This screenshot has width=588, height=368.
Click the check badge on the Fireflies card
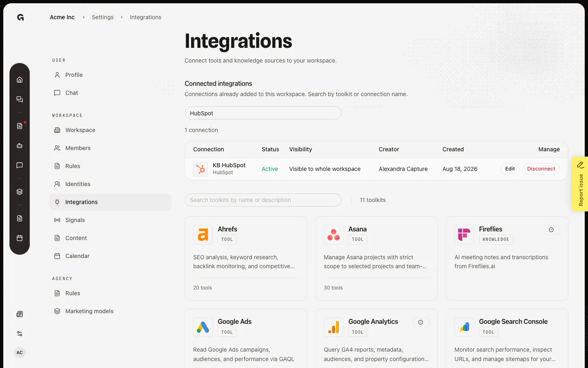[x=552, y=230]
